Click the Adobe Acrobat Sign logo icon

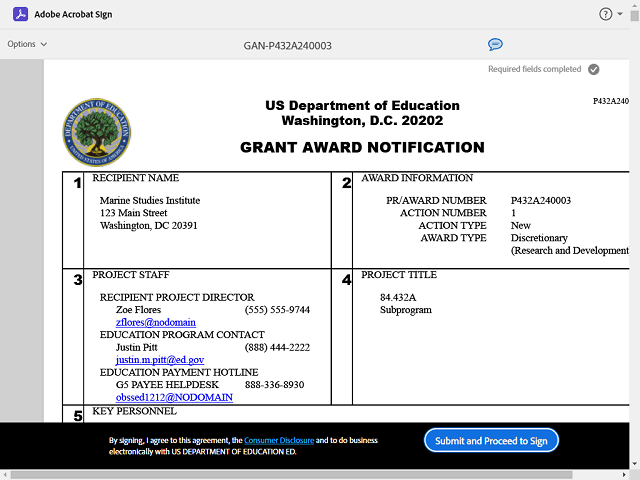click(x=20, y=14)
